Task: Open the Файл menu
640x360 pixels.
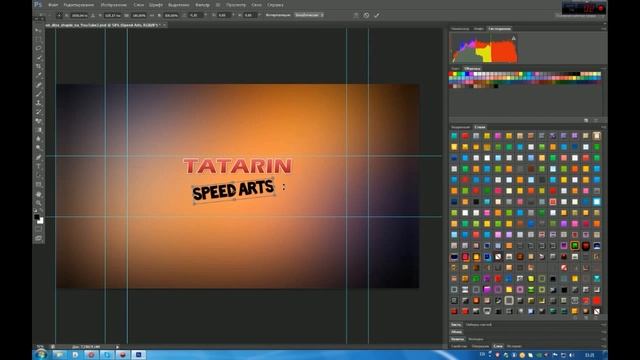Action: pos(53,5)
